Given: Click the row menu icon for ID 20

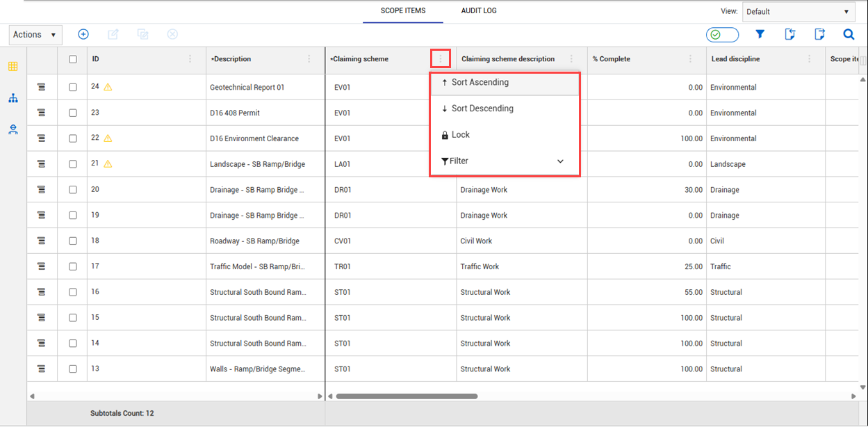Looking at the screenshot, I should click(41, 189).
